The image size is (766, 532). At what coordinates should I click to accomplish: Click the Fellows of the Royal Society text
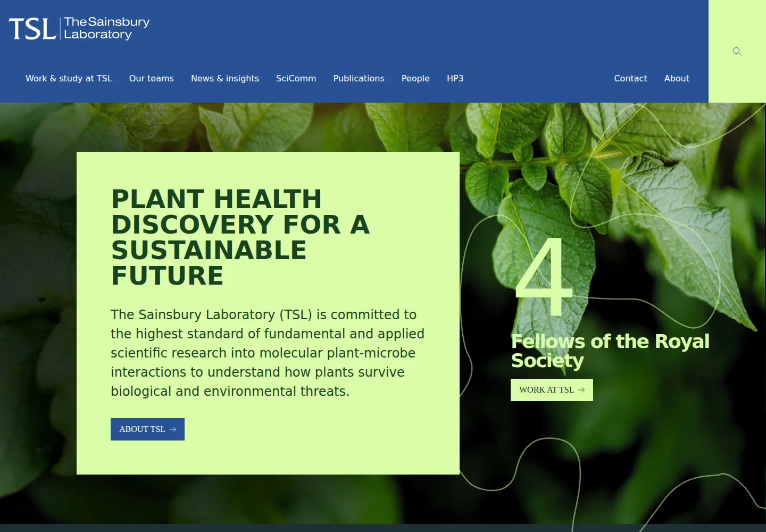click(610, 351)
